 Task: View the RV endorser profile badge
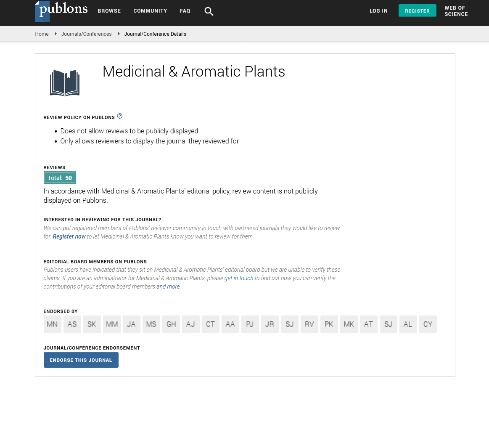coord(309,324)
